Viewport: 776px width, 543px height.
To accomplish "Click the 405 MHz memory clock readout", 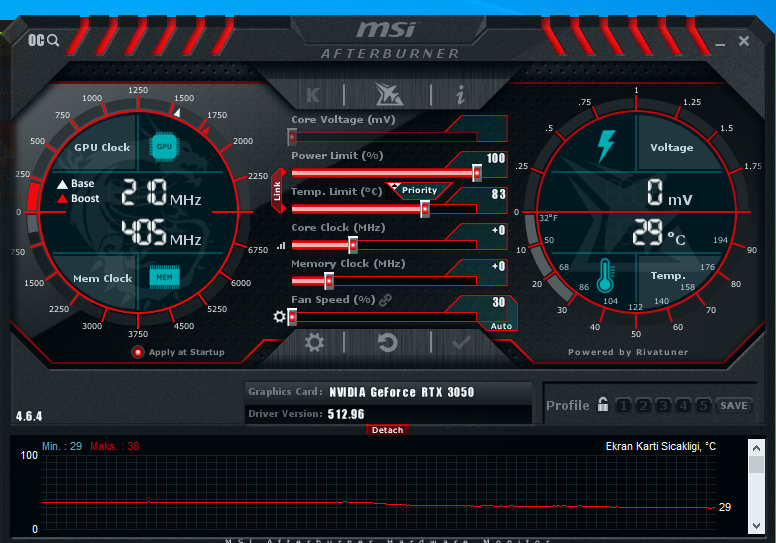I will (161, 233).
